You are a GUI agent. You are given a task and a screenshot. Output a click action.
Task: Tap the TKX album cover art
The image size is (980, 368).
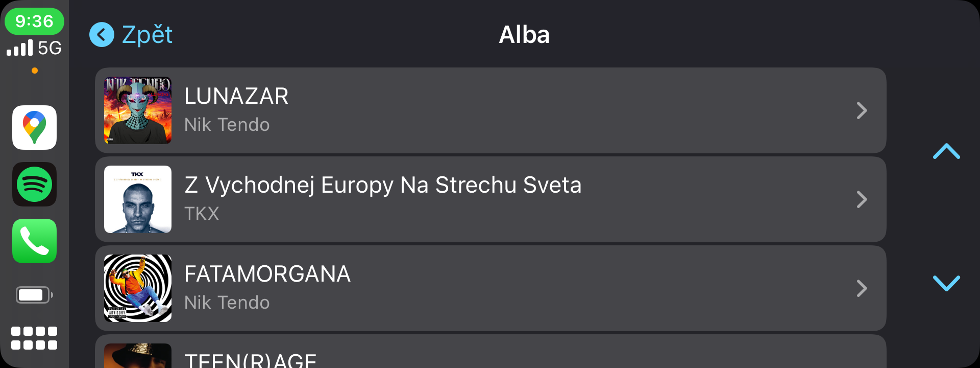(x=138, y=199)
